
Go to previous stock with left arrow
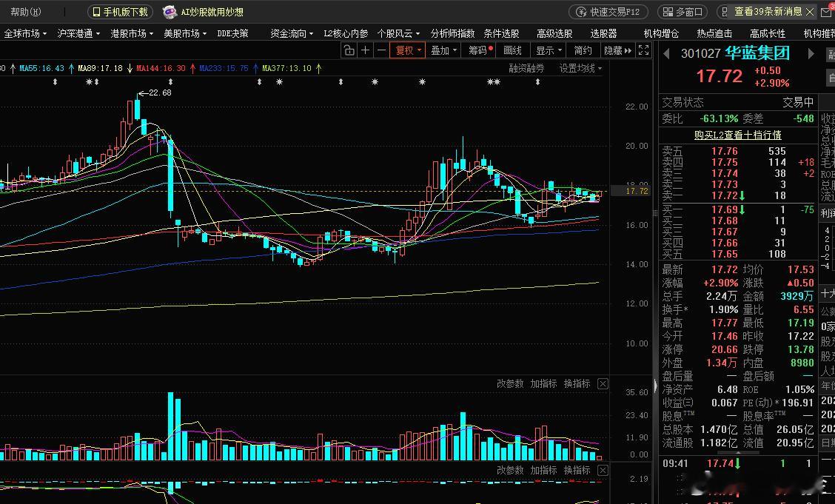coord(666,53)
